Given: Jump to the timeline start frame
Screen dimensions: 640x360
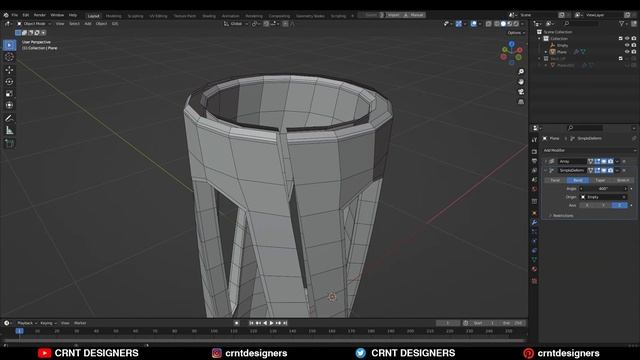Looking at the screenshot, I should [x=251, y=323].
